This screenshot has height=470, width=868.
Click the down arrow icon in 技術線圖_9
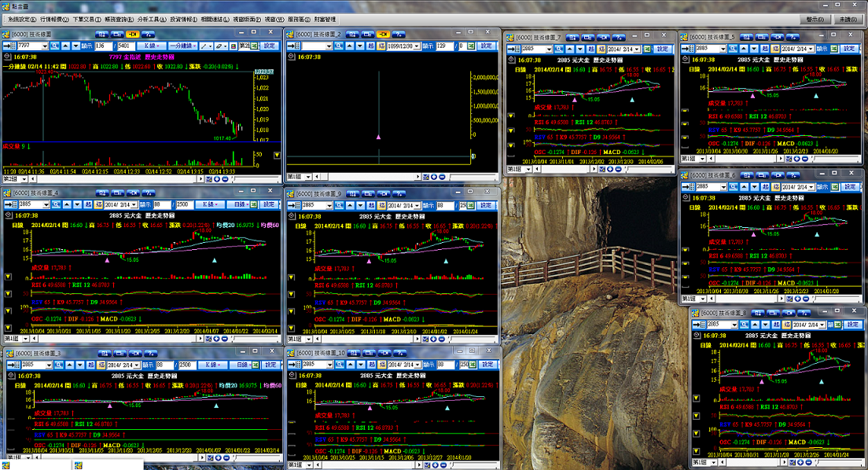(x=360, y=205)
